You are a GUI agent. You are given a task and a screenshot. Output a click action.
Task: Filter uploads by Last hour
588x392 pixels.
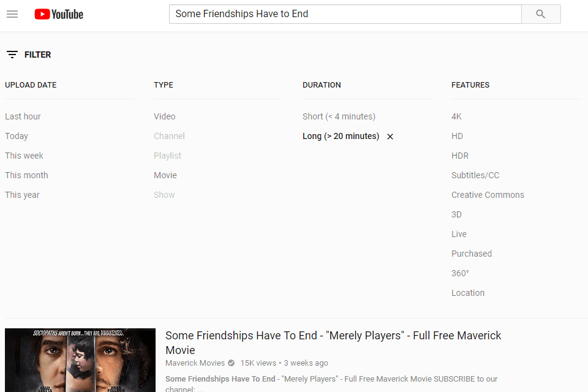pyautogui.click(x=23, y=116)
